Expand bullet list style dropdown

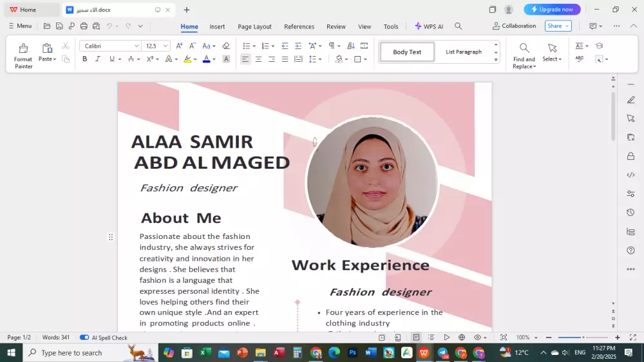coord(254,46)
